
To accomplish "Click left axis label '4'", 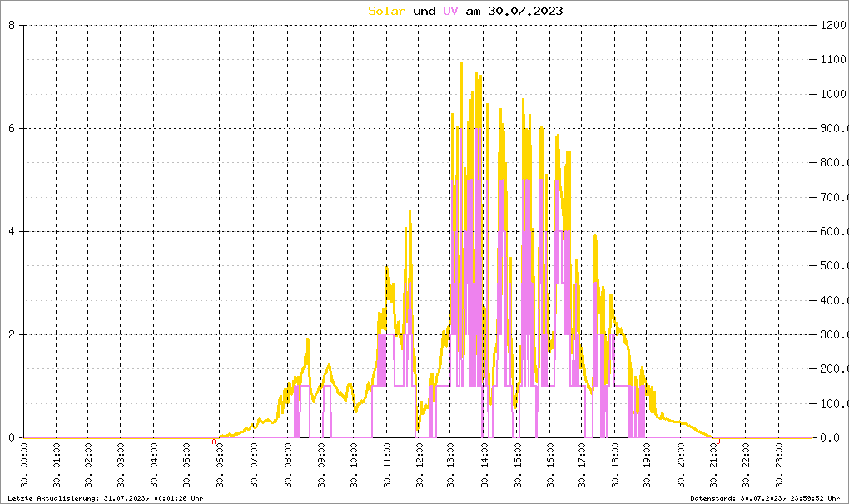I will click(x=12, y=231).
